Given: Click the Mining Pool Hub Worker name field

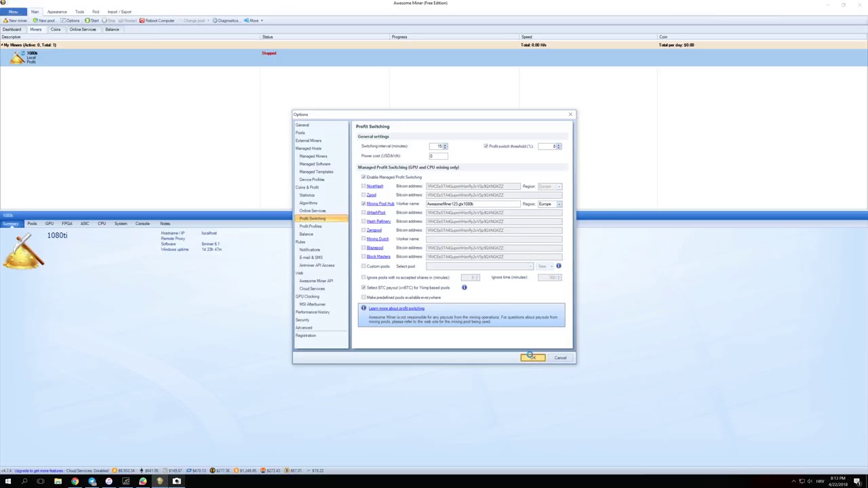Looking at the screenshot, I should (x=473, y=204).
